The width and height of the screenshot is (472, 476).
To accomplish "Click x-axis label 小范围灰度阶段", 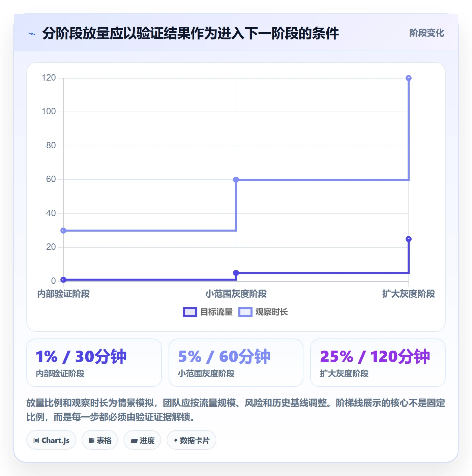I will click(236, 294).
